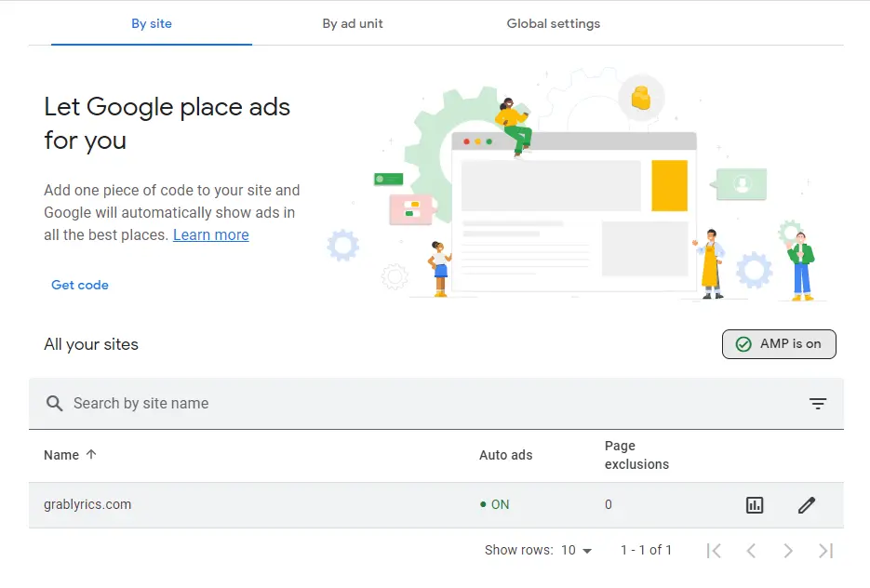Sort by the Name column header

[x=61, y=456]
